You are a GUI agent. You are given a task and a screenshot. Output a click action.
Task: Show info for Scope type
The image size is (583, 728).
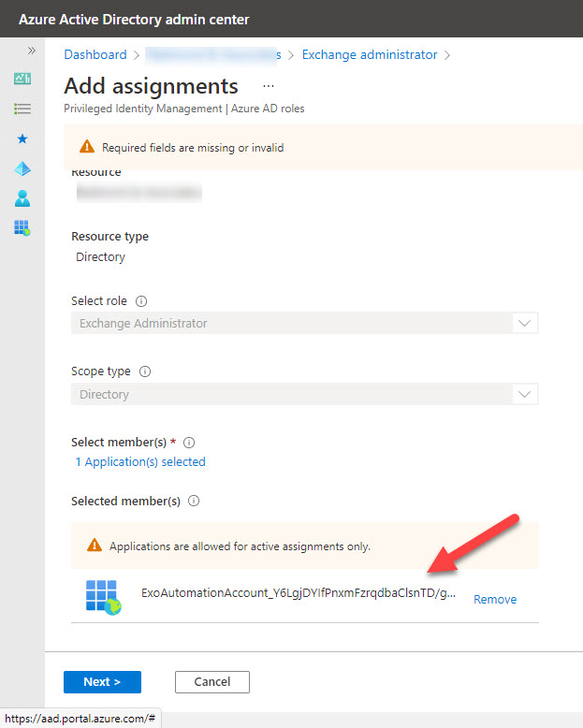point(145,371)
